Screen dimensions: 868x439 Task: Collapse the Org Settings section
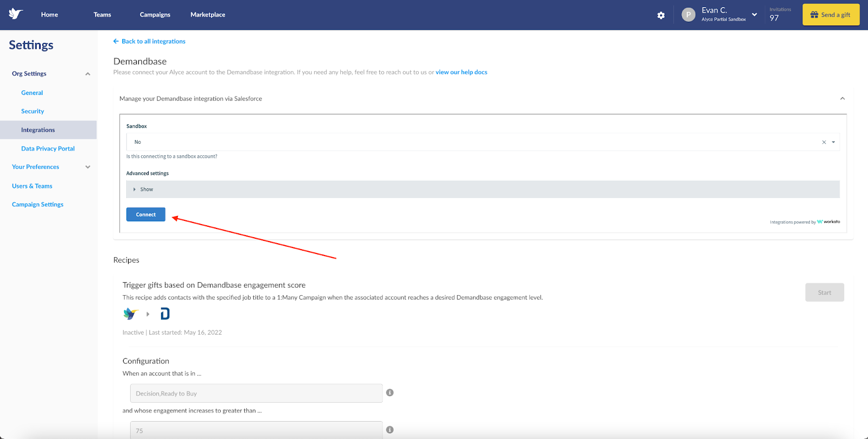tap(88, 74)
